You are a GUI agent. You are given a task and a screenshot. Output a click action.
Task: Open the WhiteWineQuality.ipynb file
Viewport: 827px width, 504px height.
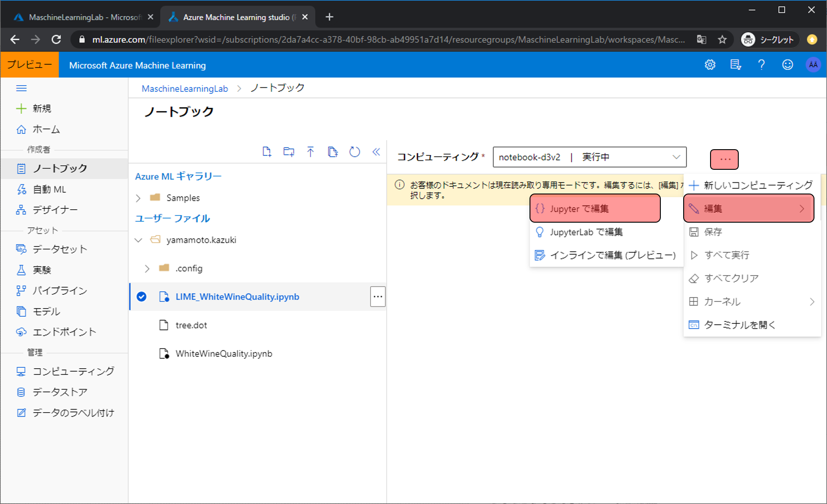click(x=224, y=353)
